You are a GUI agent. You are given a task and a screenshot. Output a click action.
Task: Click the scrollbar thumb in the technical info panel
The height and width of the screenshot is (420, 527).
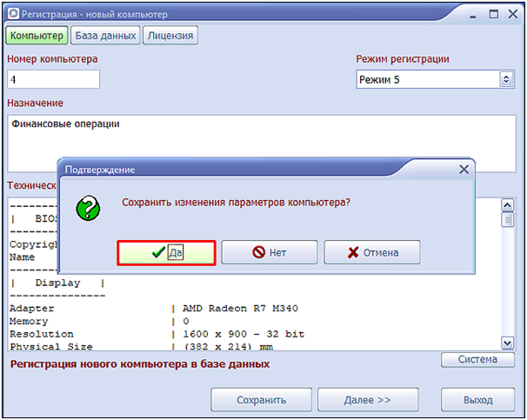[x=507, y=220]
